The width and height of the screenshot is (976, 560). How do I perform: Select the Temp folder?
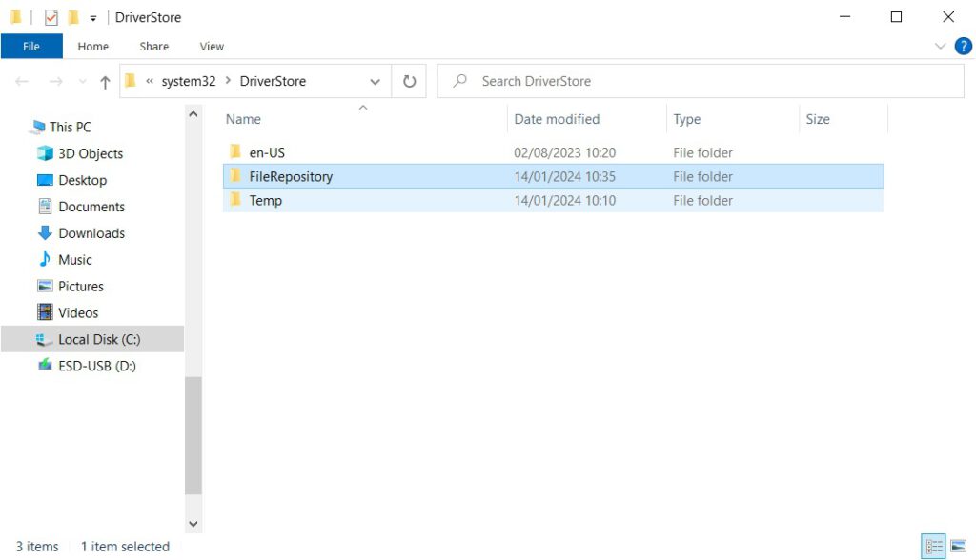click(x=553, y=200)
